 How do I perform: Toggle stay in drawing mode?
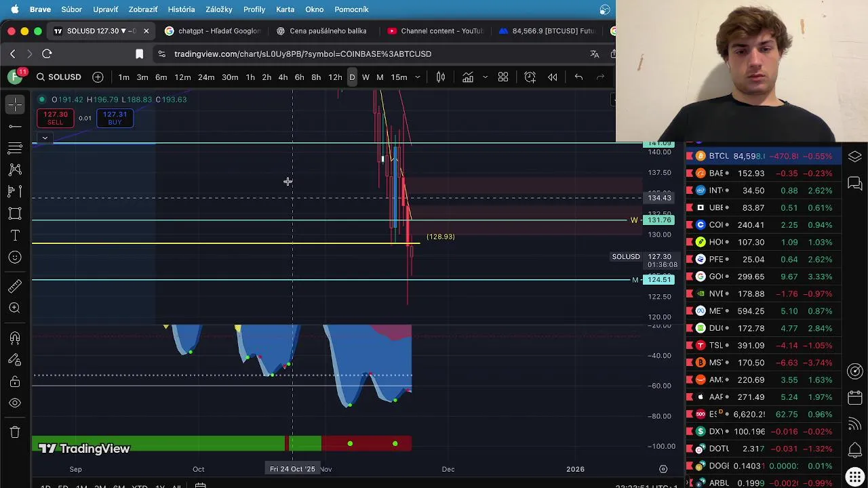[15, 360]
